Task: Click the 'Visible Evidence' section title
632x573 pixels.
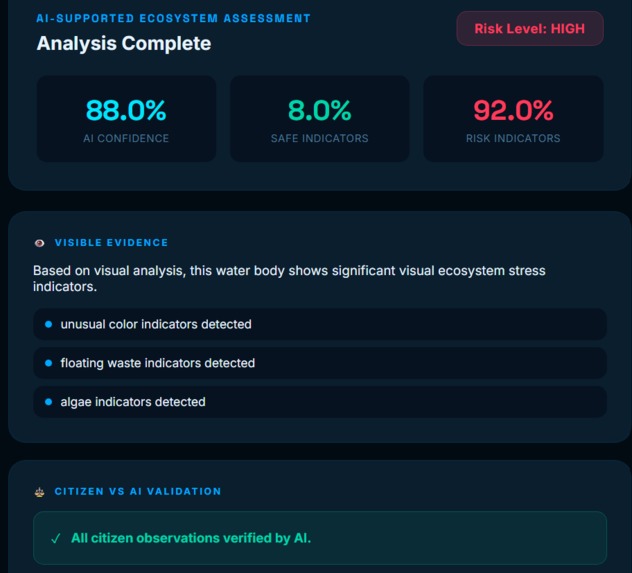Action: 111,243
